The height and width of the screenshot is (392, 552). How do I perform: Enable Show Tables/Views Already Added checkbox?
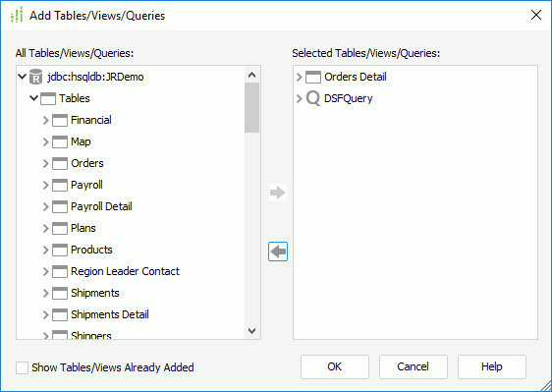[x=22, y=367]
